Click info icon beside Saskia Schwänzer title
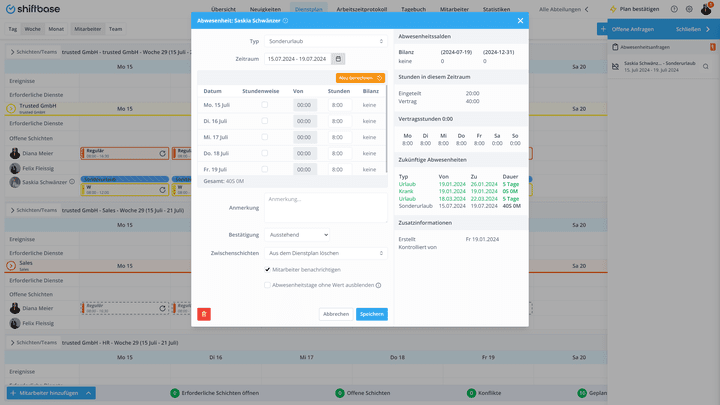The height and width of the screenshot is (405, 720). coord(286,21)
